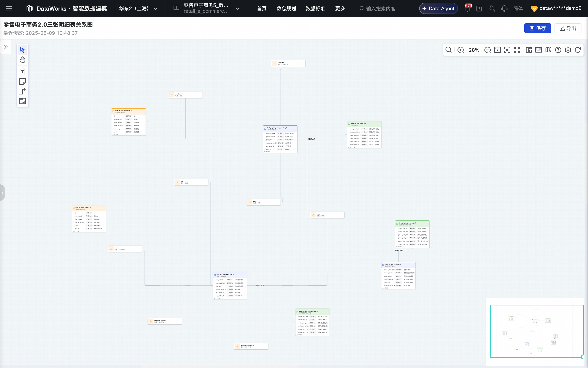This screenshot has width=588, height=368.
Task: Open customer support headset icon
Action: click(x=504, y=9)
